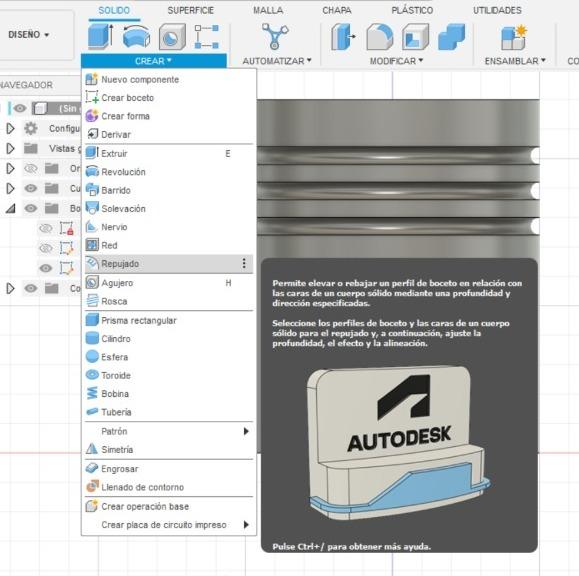Open the AUTOMATIZAR dropdown
Viewport: 579px width, 576px height.
click(x=277, y=61)
